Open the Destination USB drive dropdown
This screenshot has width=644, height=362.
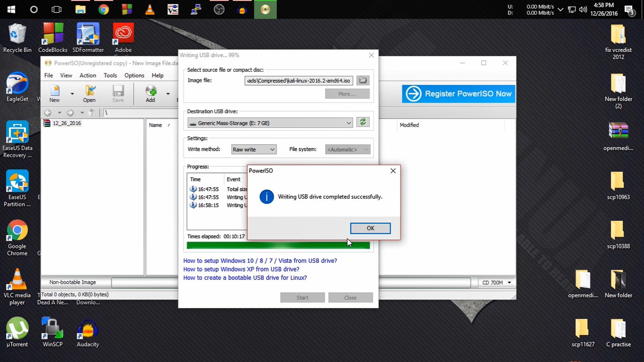pyautogui.click(x=270, y=123)
